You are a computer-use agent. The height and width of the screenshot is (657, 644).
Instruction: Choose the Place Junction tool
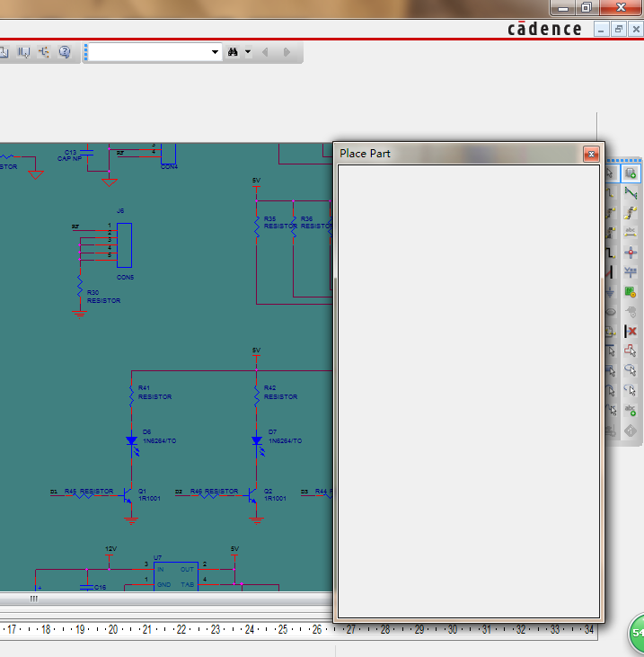pos(631,253)
